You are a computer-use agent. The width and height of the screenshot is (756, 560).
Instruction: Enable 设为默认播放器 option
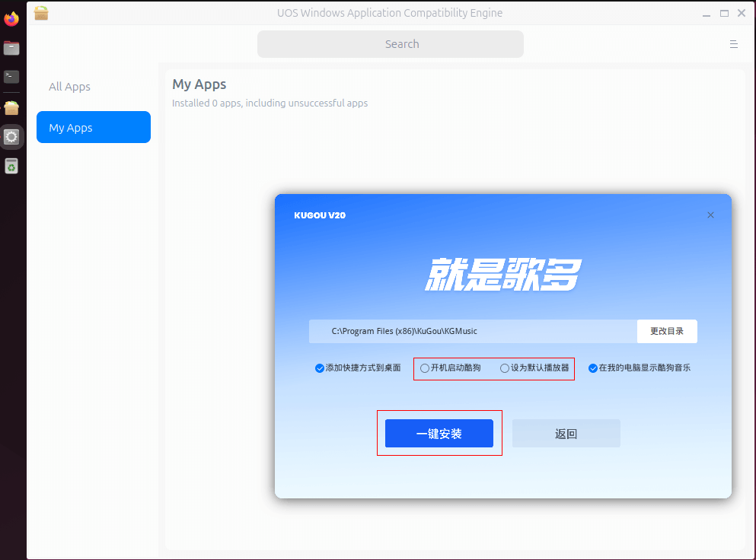504,368
